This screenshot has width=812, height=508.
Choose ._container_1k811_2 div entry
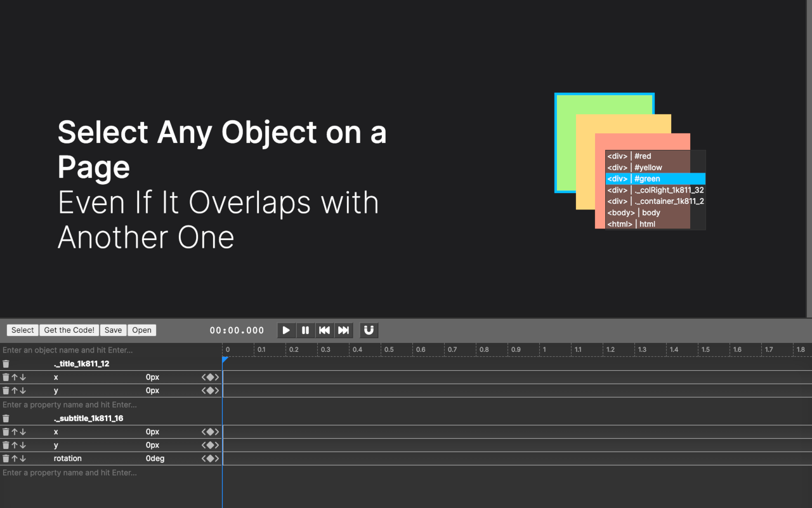click(655, 201)
